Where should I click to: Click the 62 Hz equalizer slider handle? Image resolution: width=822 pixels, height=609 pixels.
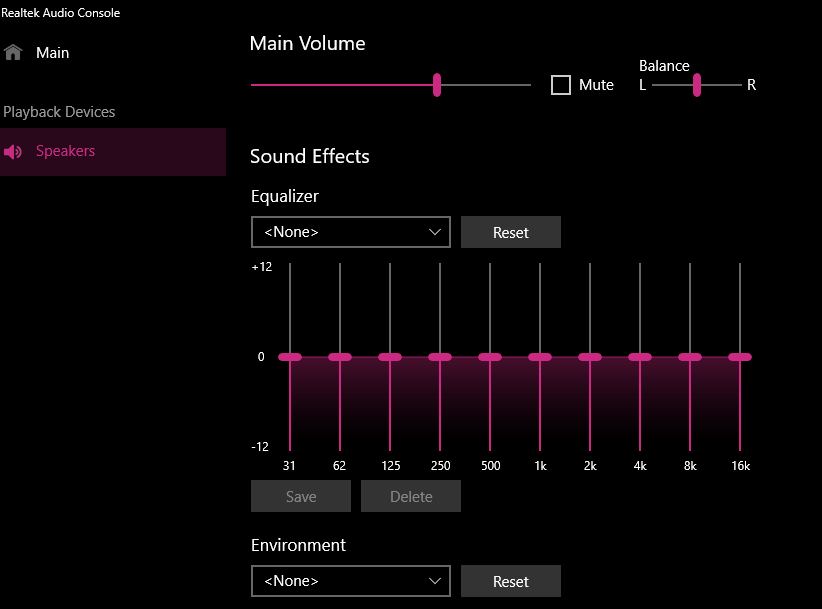(x=340, y=357)
